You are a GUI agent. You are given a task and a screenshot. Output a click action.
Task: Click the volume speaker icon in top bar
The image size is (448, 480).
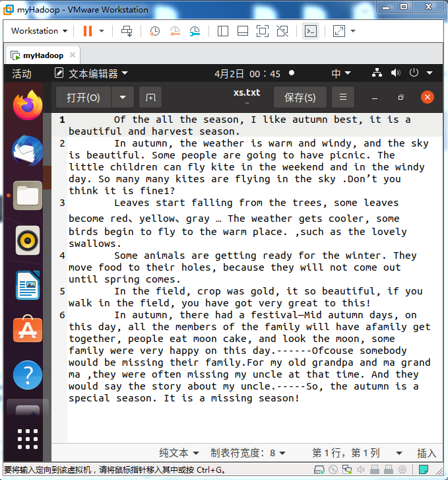tap(395, 73)
